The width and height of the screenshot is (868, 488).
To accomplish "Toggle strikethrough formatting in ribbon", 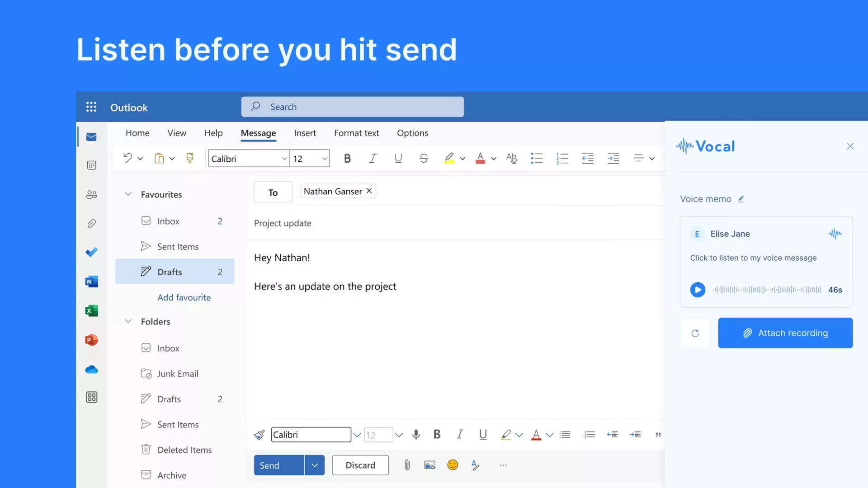I will coord(423,159).
